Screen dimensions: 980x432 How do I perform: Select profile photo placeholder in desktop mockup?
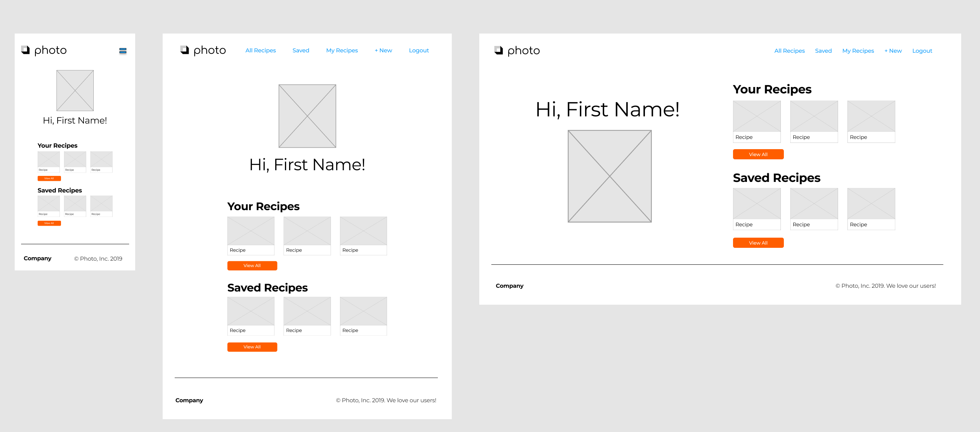[x=610, y=176]
